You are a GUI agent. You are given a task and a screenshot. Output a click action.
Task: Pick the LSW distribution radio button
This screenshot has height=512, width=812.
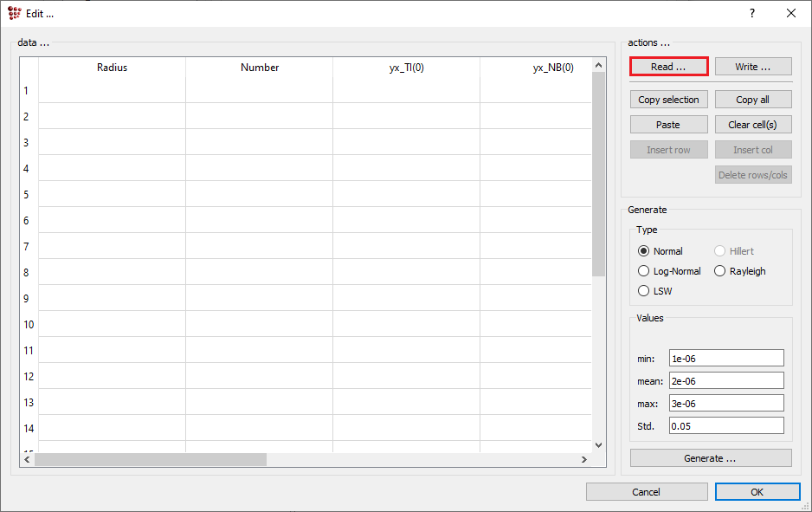pos(643,291)
